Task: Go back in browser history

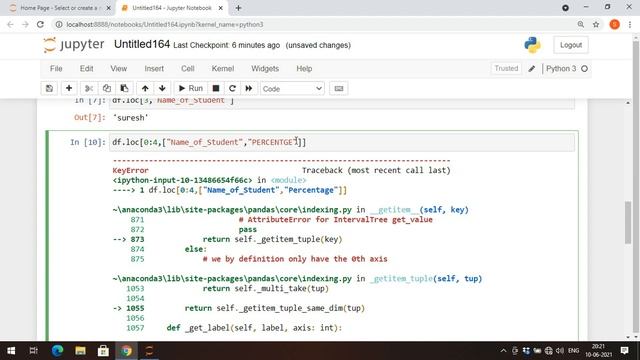Action: (x=11, y=24)
